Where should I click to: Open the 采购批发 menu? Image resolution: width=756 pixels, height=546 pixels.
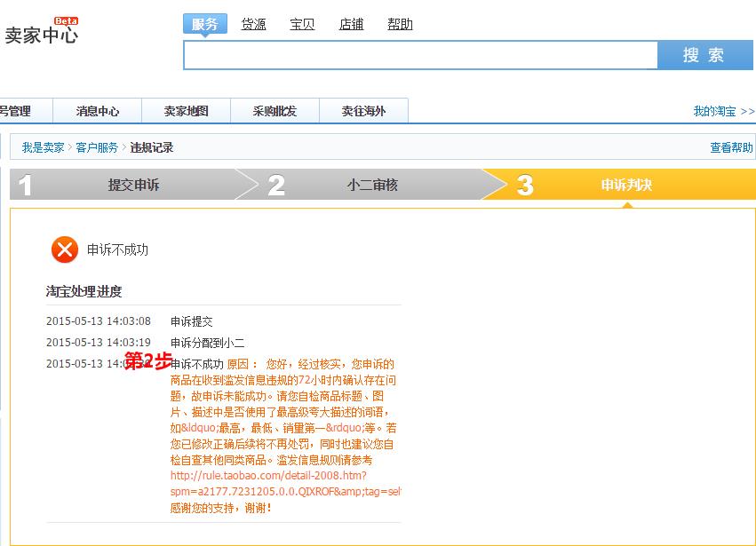(x=275, y=111)
